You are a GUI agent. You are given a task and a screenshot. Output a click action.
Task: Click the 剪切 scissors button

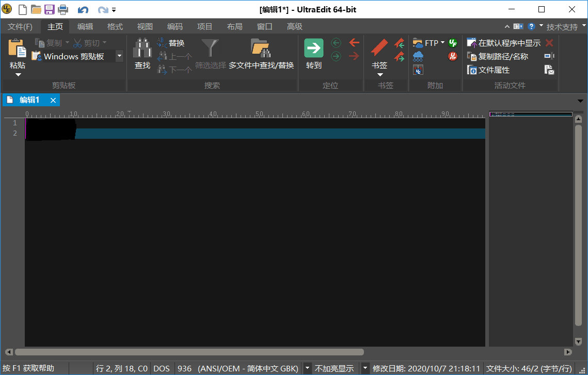[86, 43]
